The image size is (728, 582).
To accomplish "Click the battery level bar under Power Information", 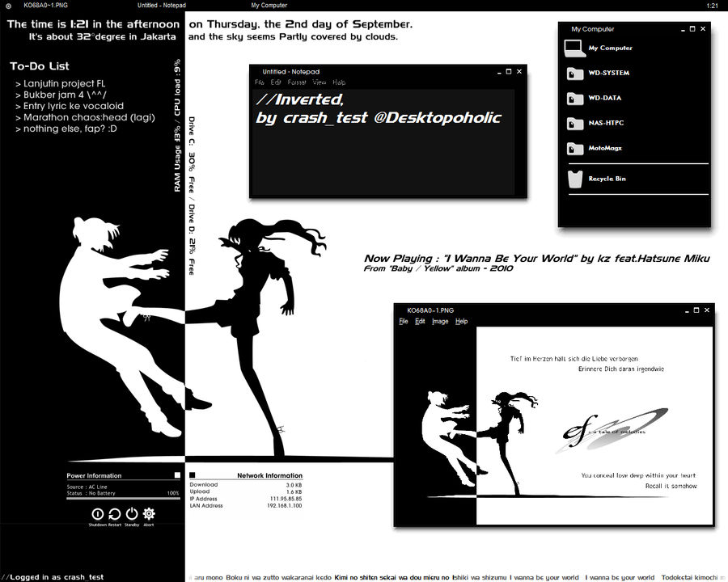I will [x=123, y=497].
